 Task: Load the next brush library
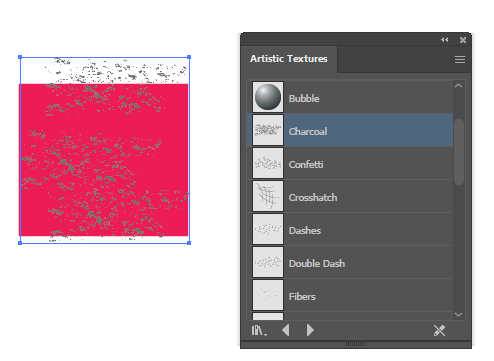pyautogui.click(x=310, y=330)
